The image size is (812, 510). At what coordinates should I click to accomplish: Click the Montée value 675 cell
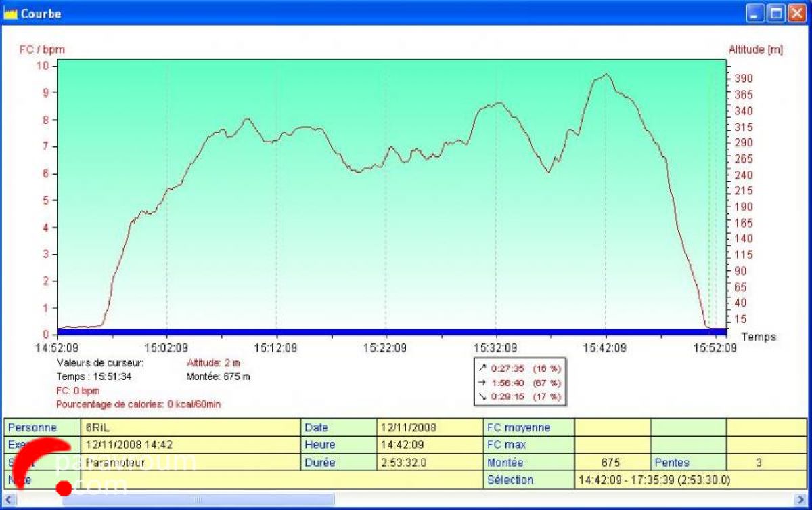(x=612, y=463)
